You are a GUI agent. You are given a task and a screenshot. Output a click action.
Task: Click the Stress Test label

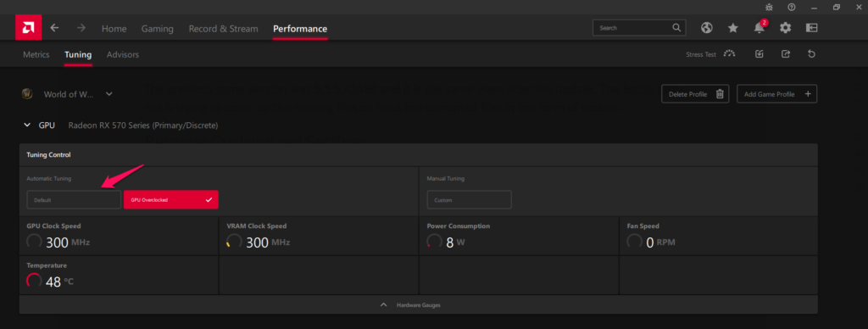tap(701, 55)
